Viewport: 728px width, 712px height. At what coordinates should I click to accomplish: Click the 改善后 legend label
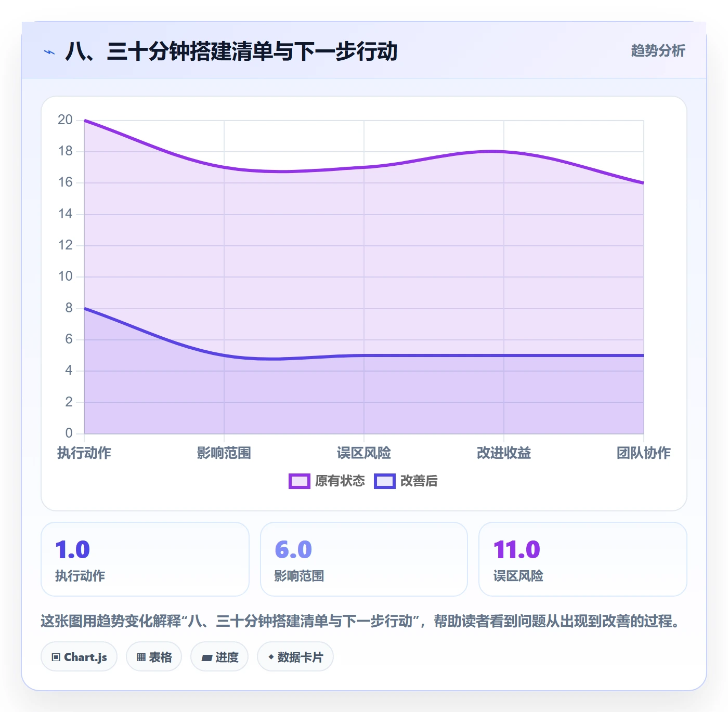419,481
